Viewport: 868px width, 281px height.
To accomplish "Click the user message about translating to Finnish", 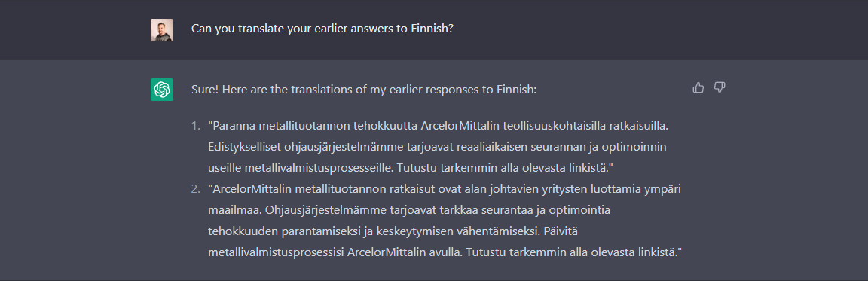I will point(322,28).
